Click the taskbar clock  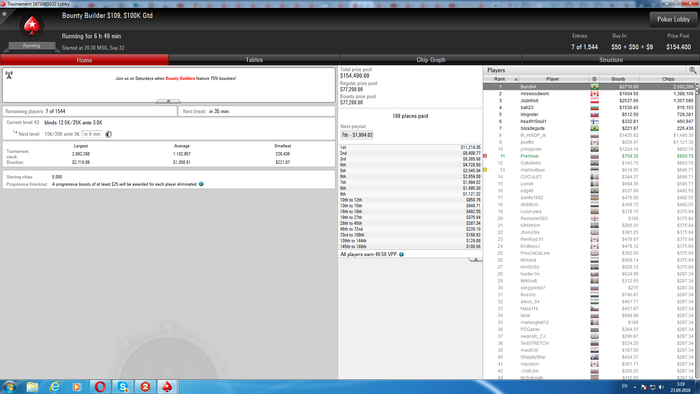(x=680, y=387)
